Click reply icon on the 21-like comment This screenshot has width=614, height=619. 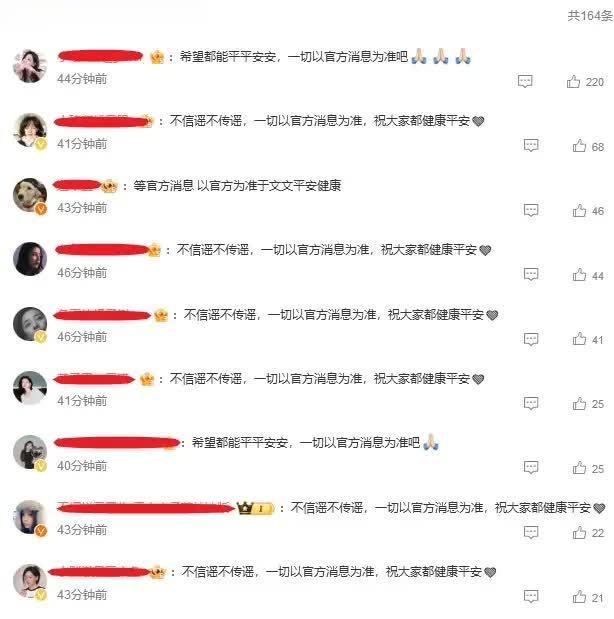pyautogui.click(x=531, y=596)
